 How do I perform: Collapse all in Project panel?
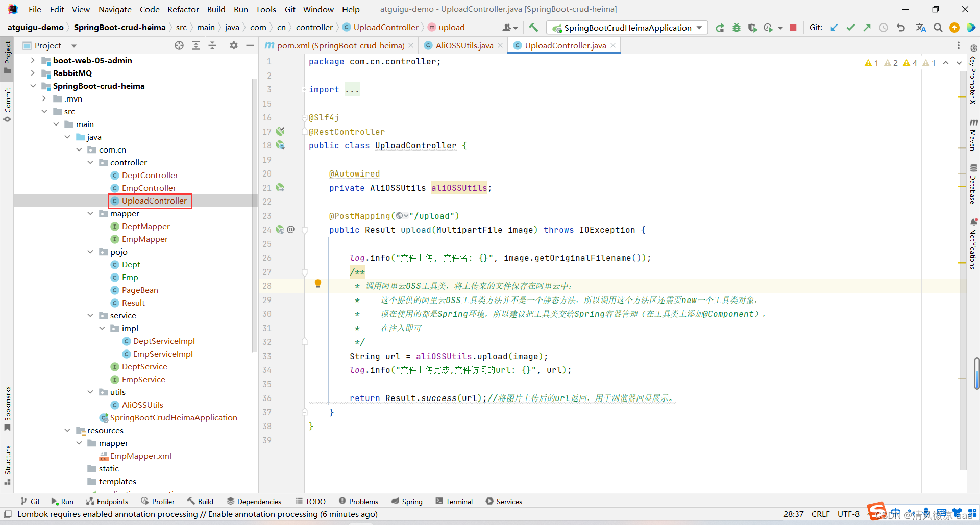click(x=212, y=45)
